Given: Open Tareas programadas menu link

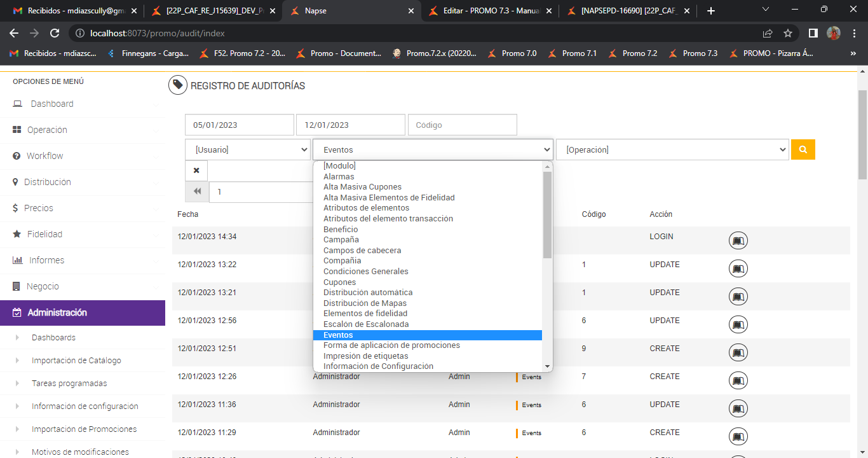Looking at the screenshot, I should click(69, 384).
